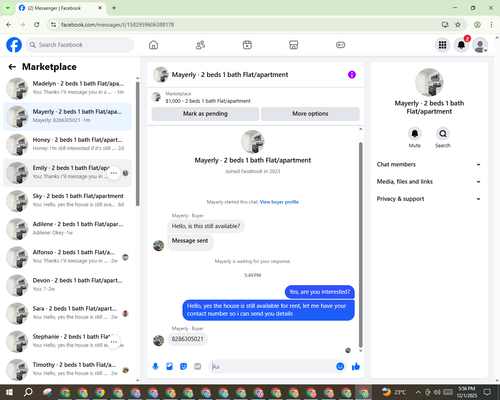
Task: Open the notifications bell with badge
Action: [x=461, y=45]
